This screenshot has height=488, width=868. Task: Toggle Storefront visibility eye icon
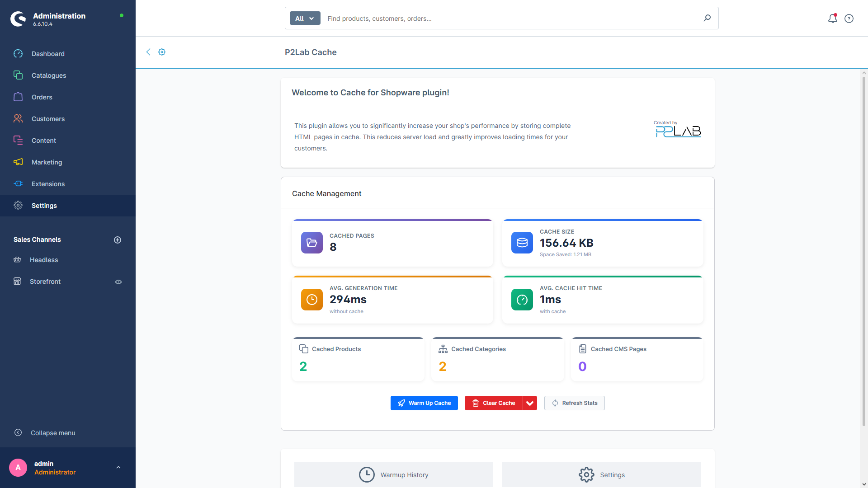(118, 282)
